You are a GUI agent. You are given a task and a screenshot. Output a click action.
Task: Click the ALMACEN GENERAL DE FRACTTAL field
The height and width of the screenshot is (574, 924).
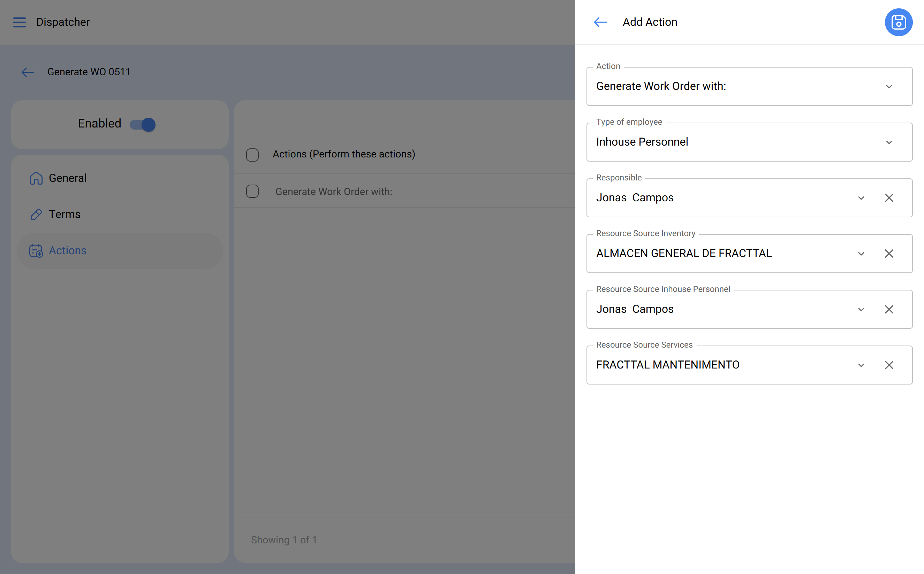point(684,254)
